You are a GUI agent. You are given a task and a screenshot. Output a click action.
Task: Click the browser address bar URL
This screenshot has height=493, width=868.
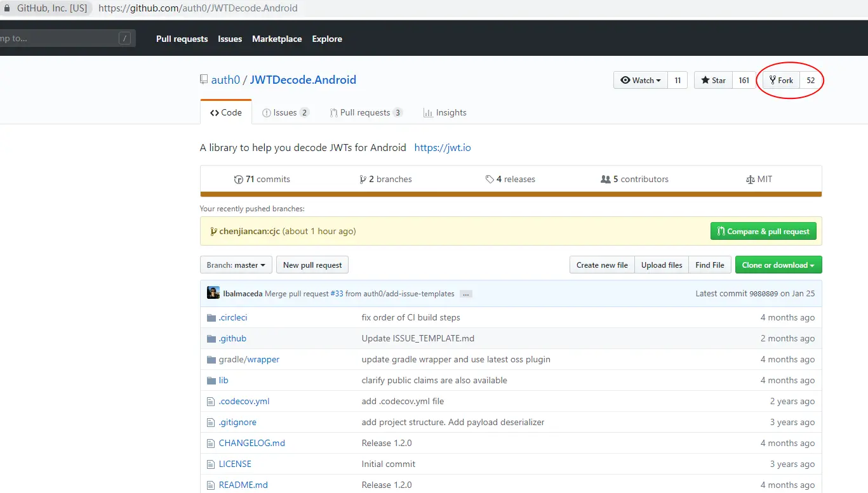198,9
